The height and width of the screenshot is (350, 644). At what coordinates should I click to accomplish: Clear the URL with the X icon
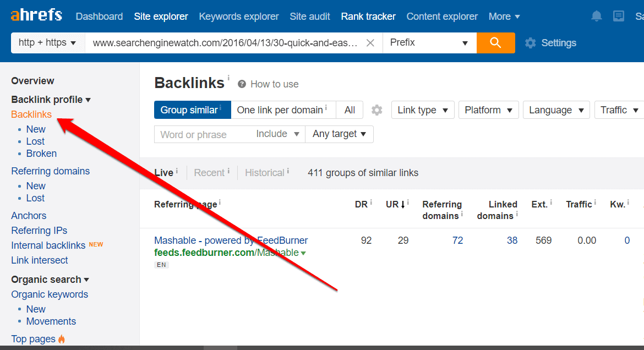point(370,43)
